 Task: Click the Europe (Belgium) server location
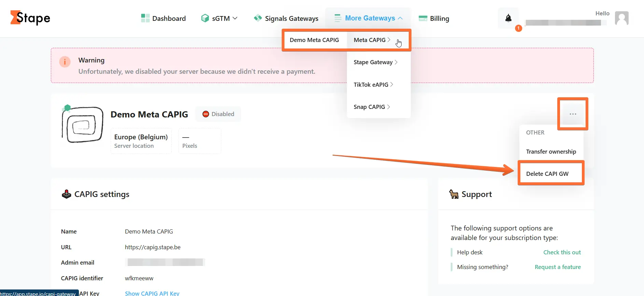141,141
